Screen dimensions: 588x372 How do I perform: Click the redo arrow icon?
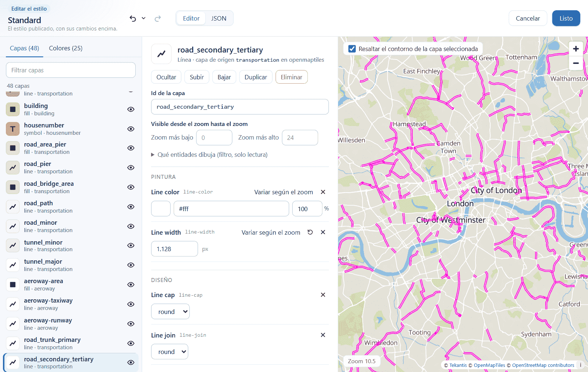click(158, 18)
